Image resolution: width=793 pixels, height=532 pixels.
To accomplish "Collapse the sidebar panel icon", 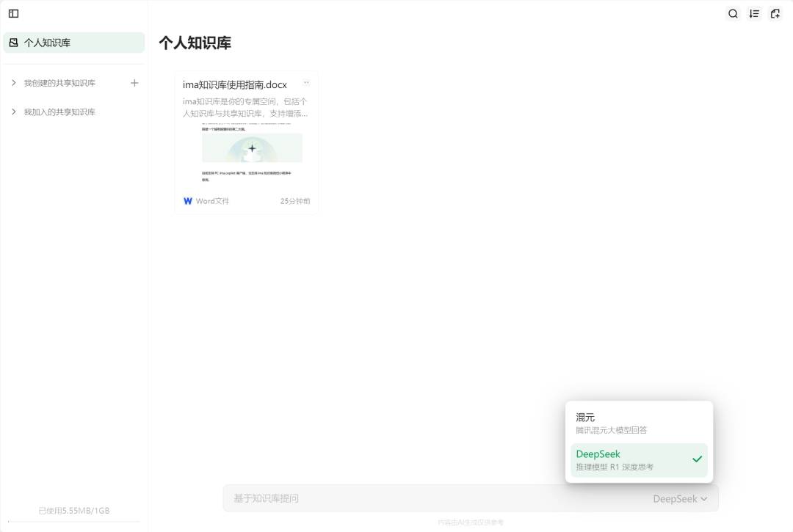I will point(14,14).
